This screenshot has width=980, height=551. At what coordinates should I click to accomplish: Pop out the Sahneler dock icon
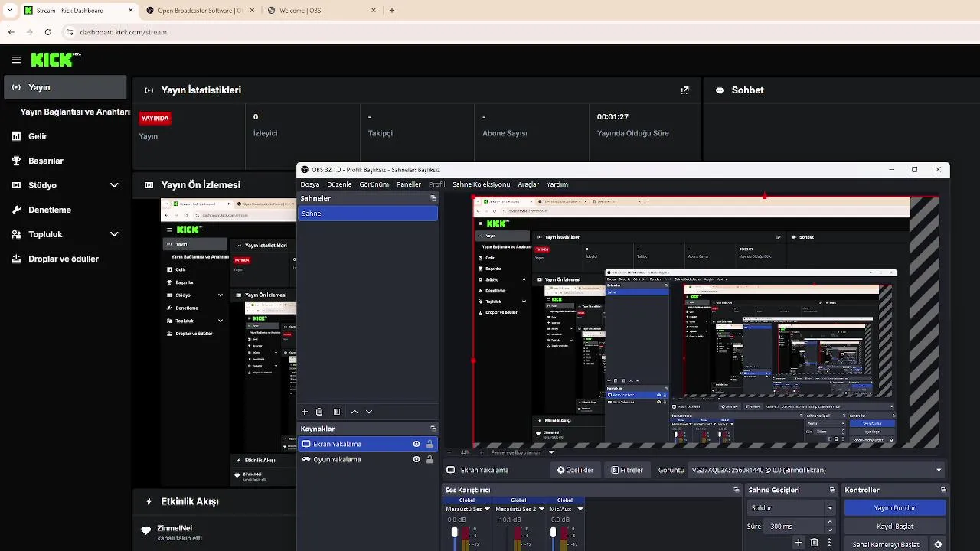pyautogui.click(x=433, y=198)
